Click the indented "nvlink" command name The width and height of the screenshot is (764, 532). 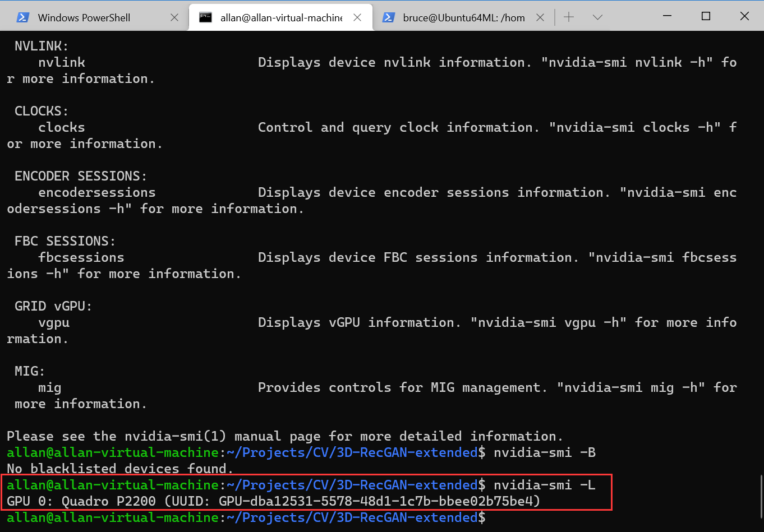click(62, 62)
